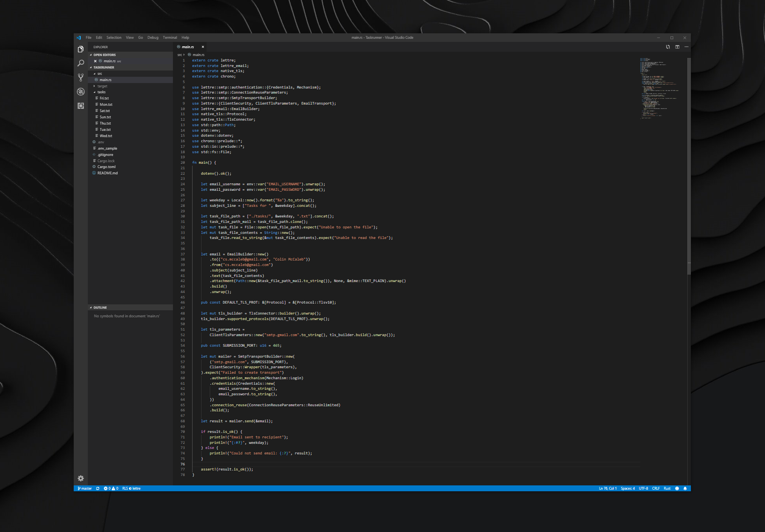Collapse the TASKRUNNER folder section
This screenshot has width=765, height=532.
[130, 67]
